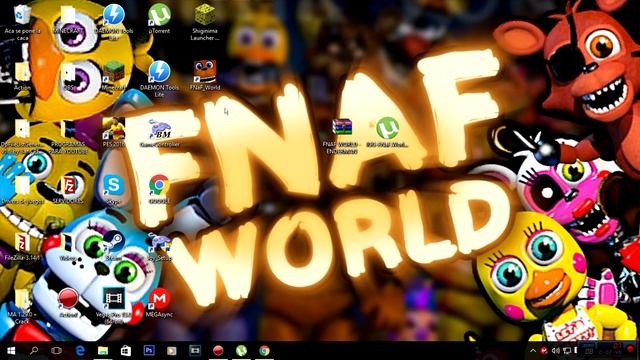640x360 pixels.
Task: Open the OBS folder icon
Action: 68,72
